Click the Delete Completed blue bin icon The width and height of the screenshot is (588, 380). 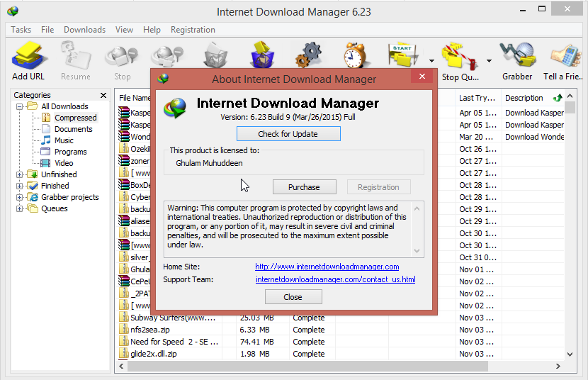(x=262, y=55)
